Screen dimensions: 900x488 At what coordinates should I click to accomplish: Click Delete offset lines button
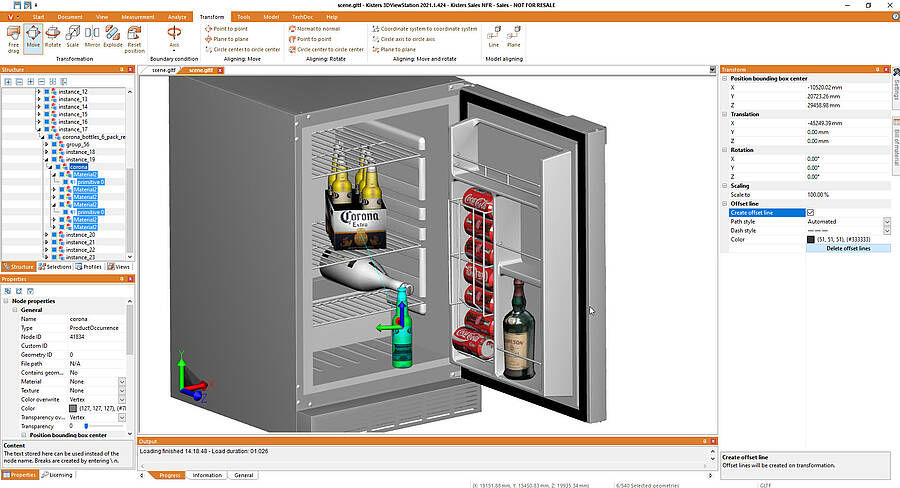848,249
